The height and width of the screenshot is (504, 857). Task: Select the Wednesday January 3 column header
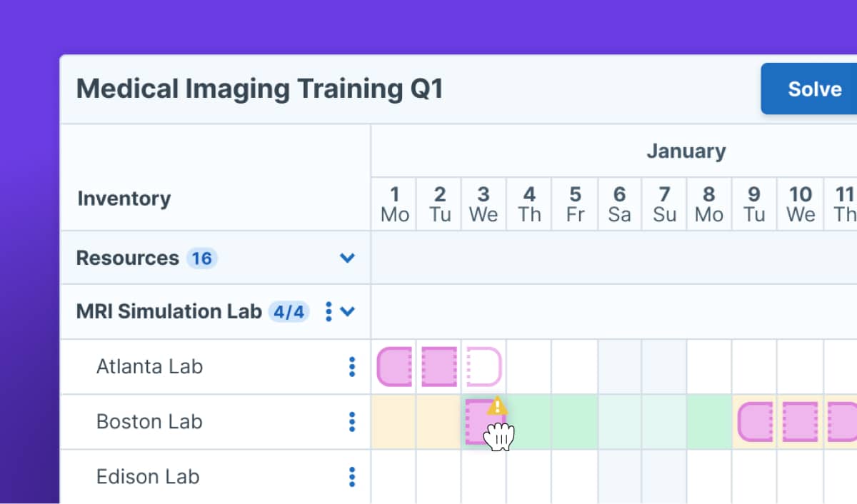click(483, 204)
